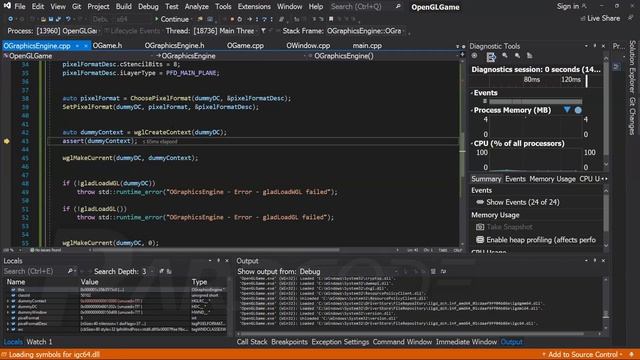Click the Show Events icon

tap(480, 202)
